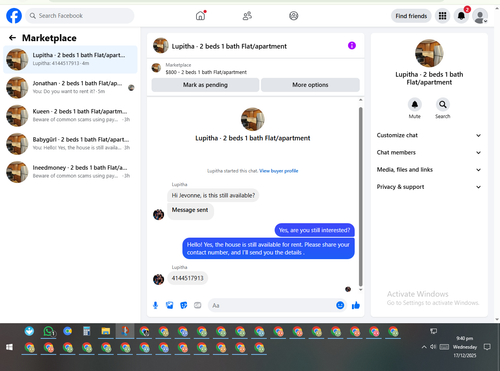
Task: Open WhatsApp from the taskbar
Action: [x=49, y=331]
